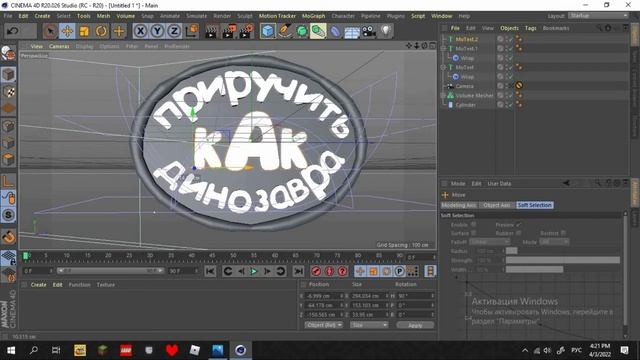640x360 pixels.
Task: Open Cinema 4D taskbar icon
Action: click(x=240, y=350)
